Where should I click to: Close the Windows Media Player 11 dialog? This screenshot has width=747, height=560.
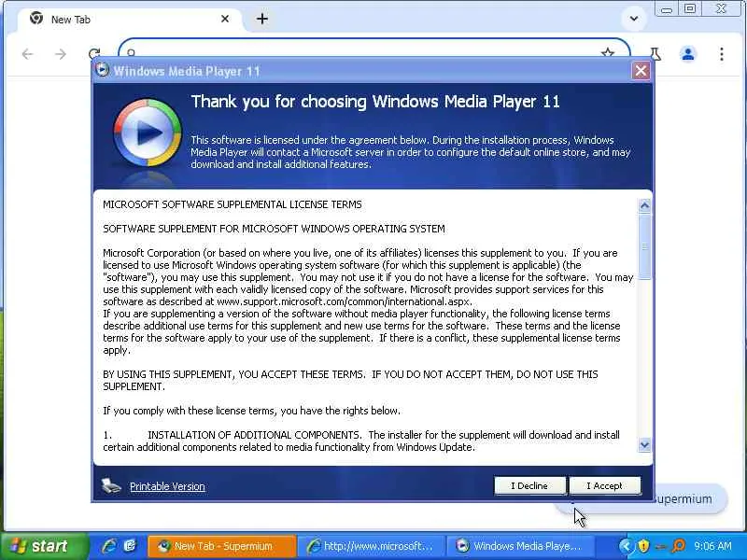point(641,71)
